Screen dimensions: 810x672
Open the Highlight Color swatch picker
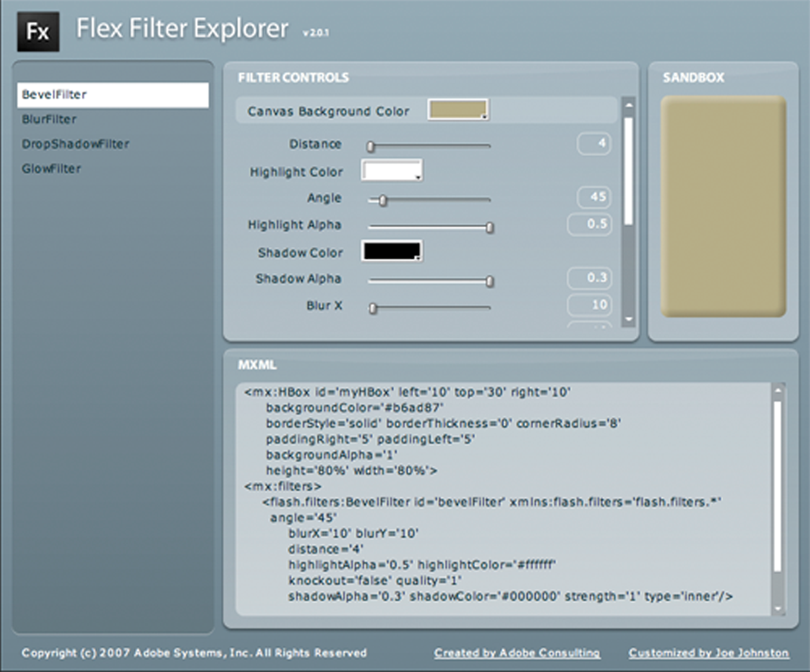click(x=391, y=170)
